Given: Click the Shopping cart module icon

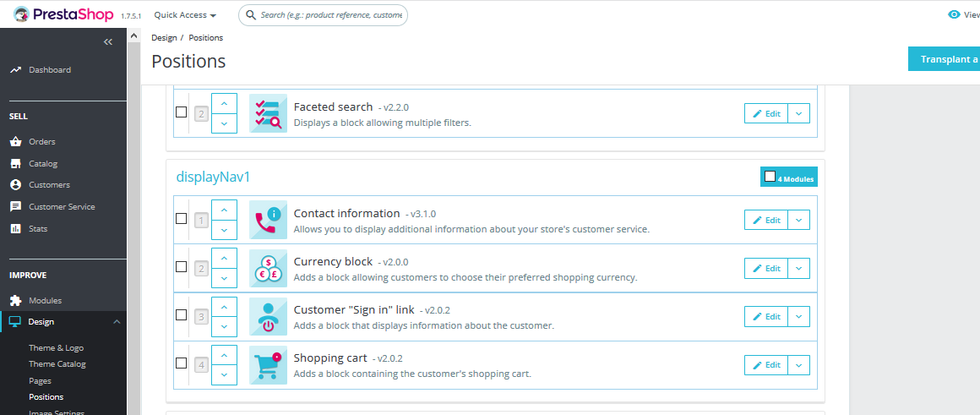Looking at the screenshot, I should [x=268, y=365].
